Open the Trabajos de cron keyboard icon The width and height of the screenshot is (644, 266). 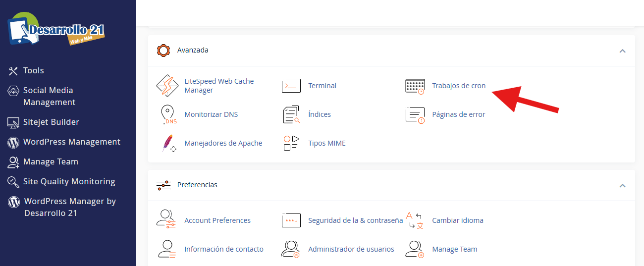point(415,86)
